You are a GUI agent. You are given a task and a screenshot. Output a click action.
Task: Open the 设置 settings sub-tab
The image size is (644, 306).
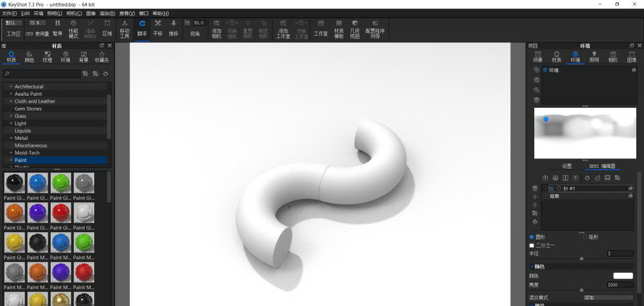(x=567, y=166)
